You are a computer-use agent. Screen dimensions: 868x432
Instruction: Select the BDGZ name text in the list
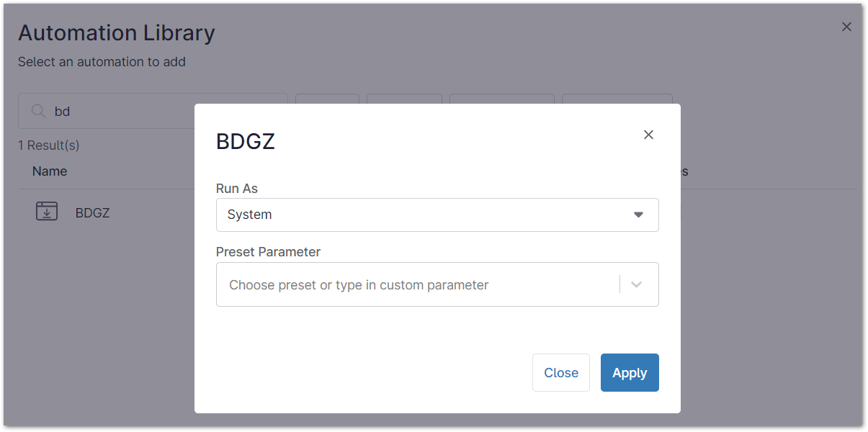[92, 212]
